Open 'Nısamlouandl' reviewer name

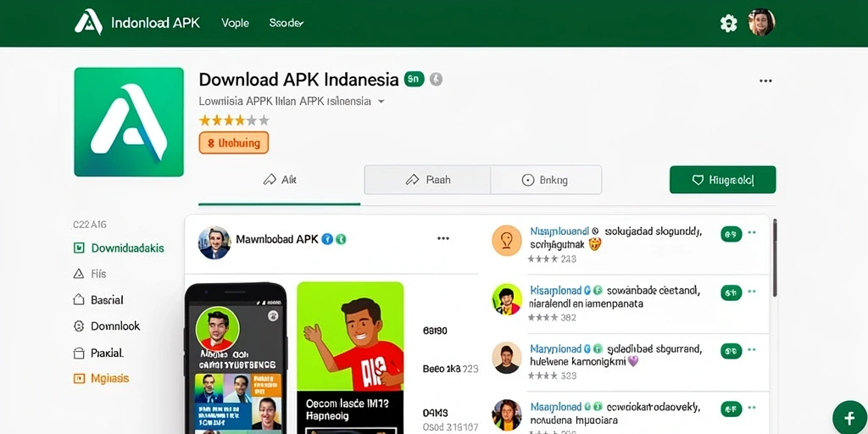tap(559, 231)
